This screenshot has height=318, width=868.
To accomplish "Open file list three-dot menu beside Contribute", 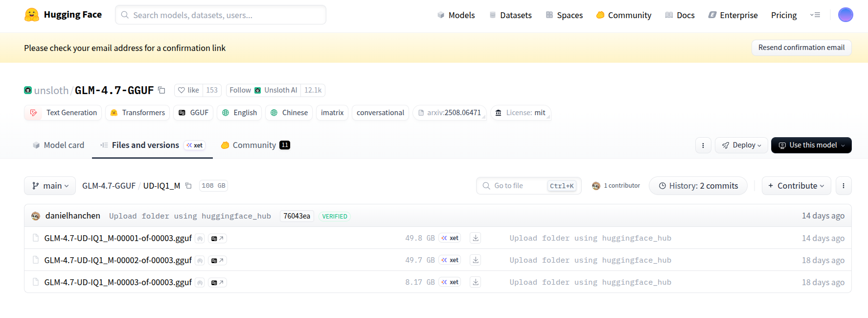I will tap(844, 186).
